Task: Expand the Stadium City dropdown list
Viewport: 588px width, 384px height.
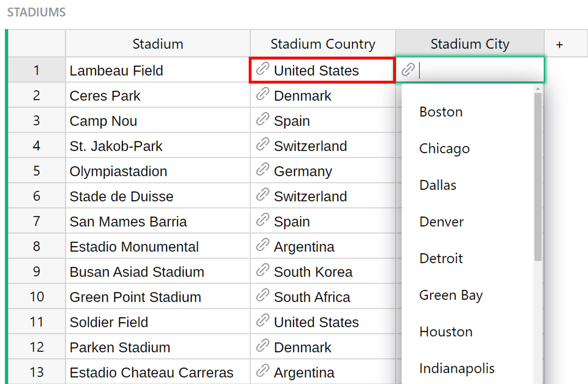Action: coord(471,70)
